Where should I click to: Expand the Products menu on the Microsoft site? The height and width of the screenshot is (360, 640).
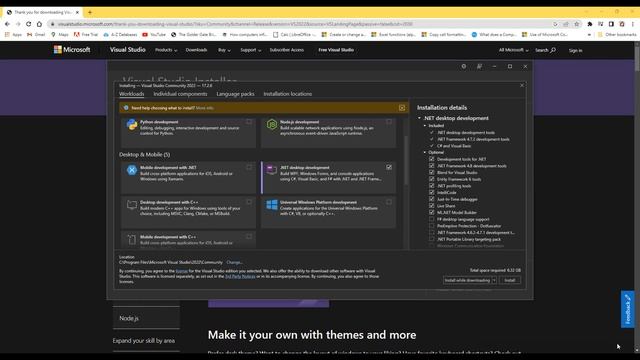point(166,50)
